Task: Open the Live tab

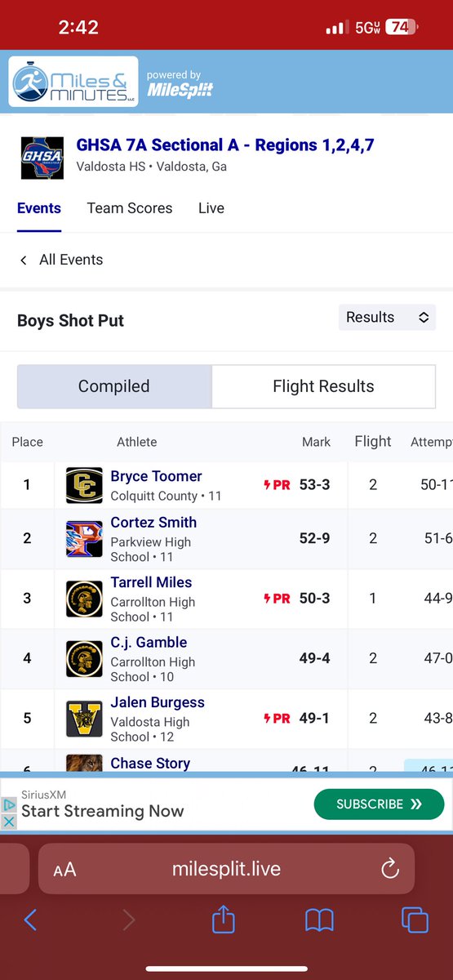Action: [x=211, y=208]
